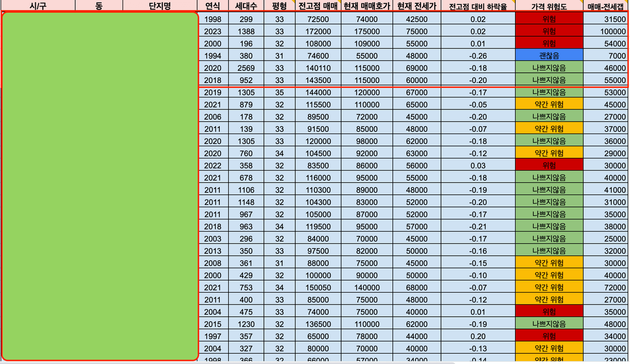This screenshot has width=630, height=364.
Task: Click the jeonse price cell 69000
Action: click(x=417, y=68)
